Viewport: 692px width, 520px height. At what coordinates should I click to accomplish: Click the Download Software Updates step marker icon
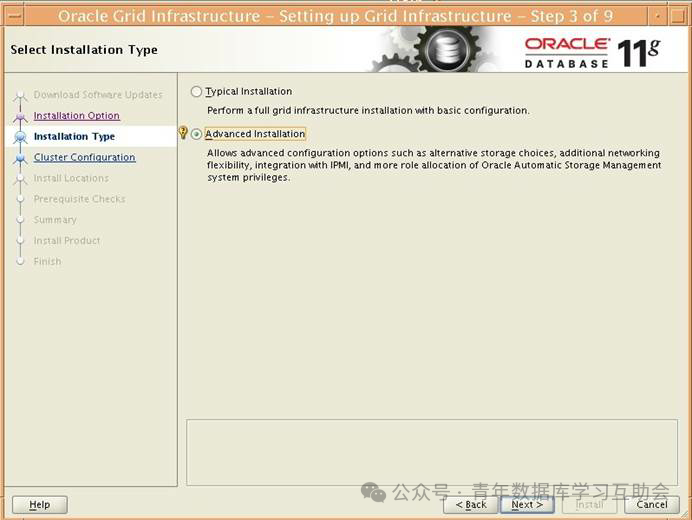pos(20,96)
